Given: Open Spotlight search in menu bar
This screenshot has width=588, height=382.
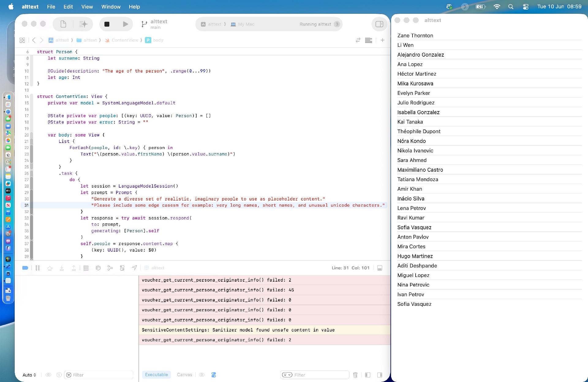Looking at the screenshot, I should pos(511,7).
